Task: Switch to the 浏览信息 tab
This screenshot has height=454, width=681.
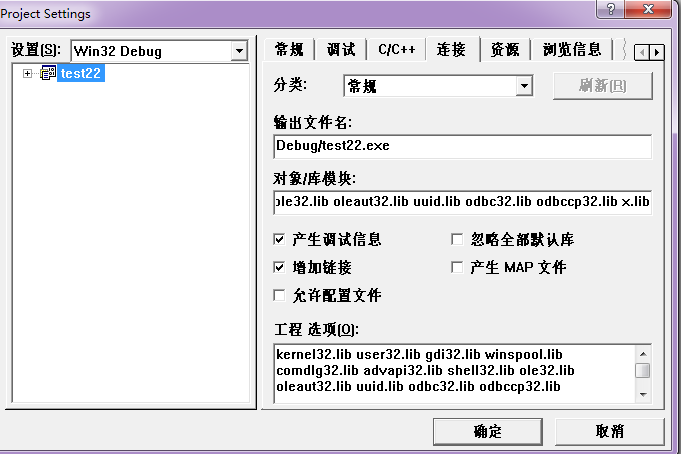Action: tap(572, 50)
